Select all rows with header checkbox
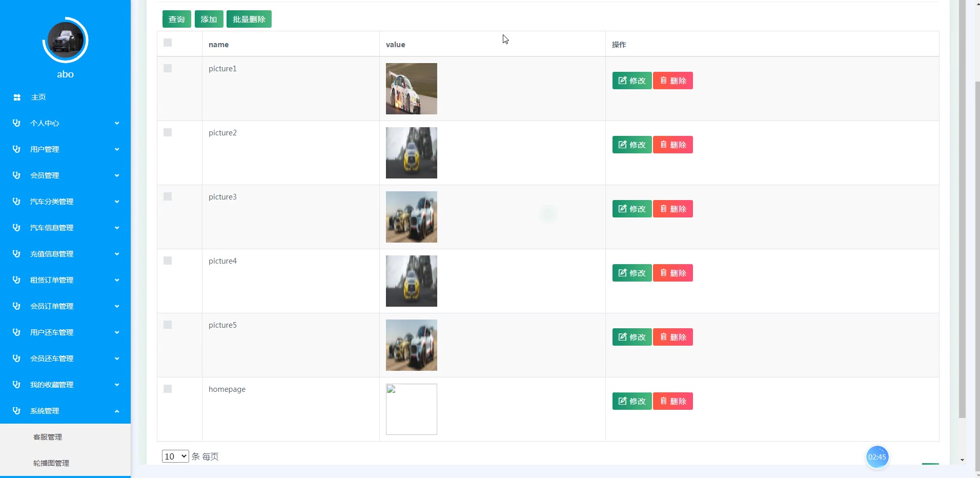Screen dimensions: 980x478 click(x=168, y=43)
